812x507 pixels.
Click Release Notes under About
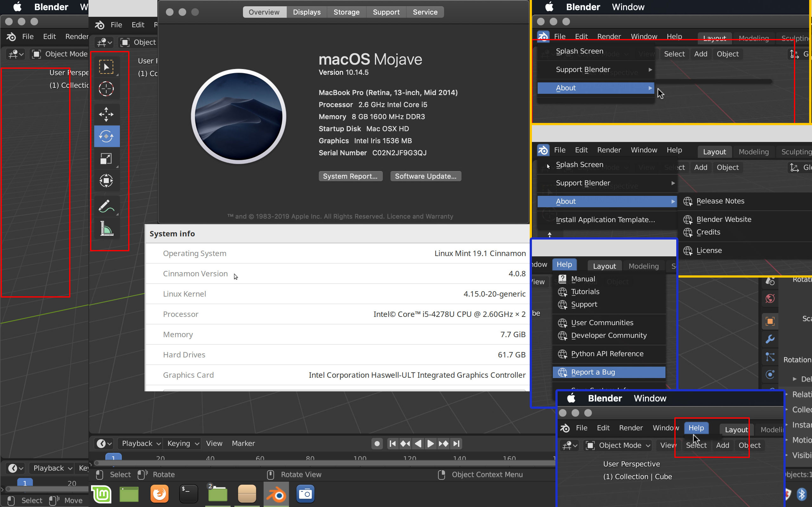tap(720, 201)
